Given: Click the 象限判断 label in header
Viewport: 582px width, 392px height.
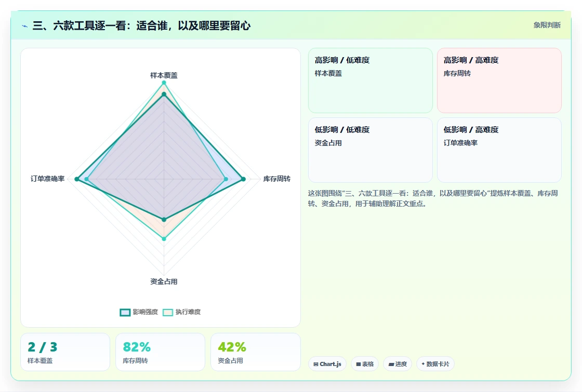Looking at the screenshot, I should tap(547, 25).
